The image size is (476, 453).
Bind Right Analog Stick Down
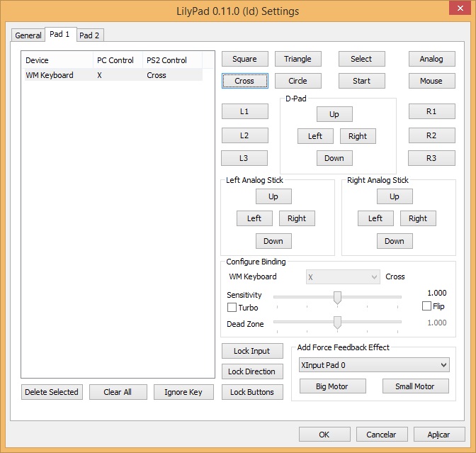pos(395,241)
